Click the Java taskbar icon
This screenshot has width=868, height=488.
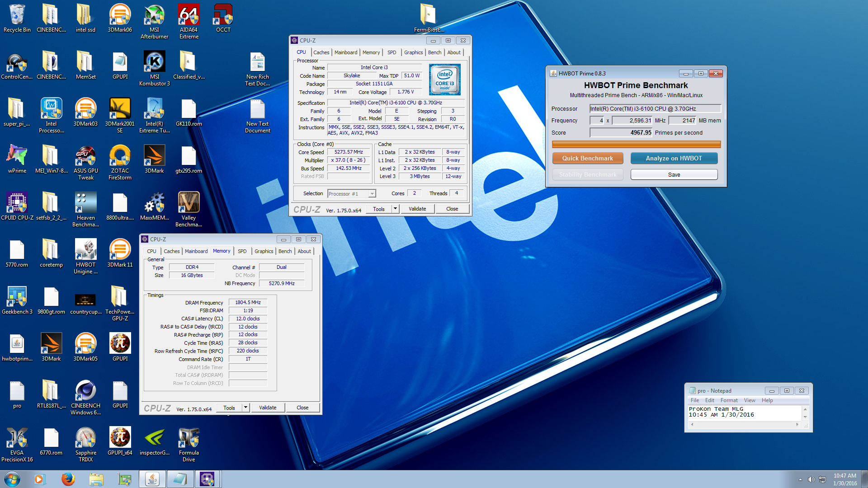coord(152,479)
